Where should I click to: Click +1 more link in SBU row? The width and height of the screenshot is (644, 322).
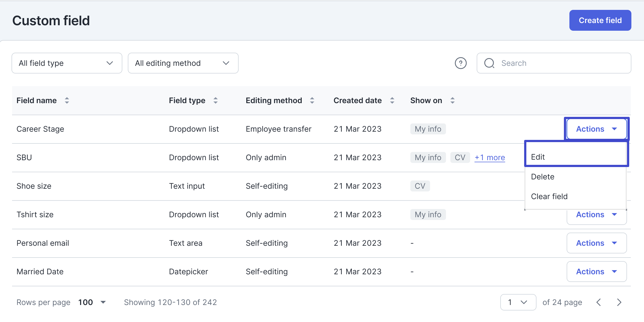tap(490, 157)
